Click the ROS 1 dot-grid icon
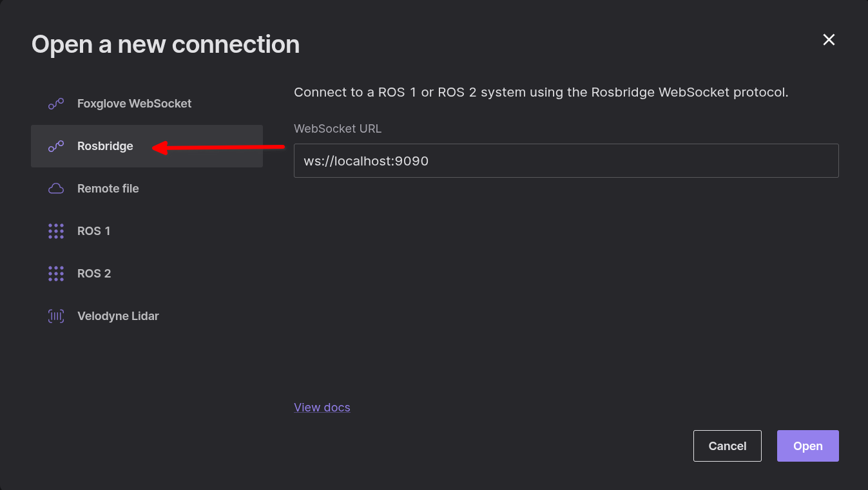This screenshot has width=868, height=490. (56, 231)
